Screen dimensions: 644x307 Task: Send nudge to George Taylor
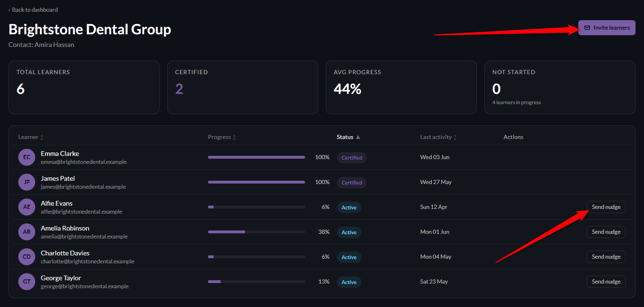coord(606,282)
